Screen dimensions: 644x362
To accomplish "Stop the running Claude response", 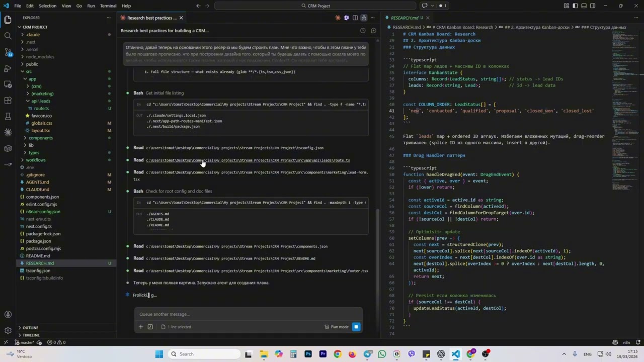I will [356, 327].
